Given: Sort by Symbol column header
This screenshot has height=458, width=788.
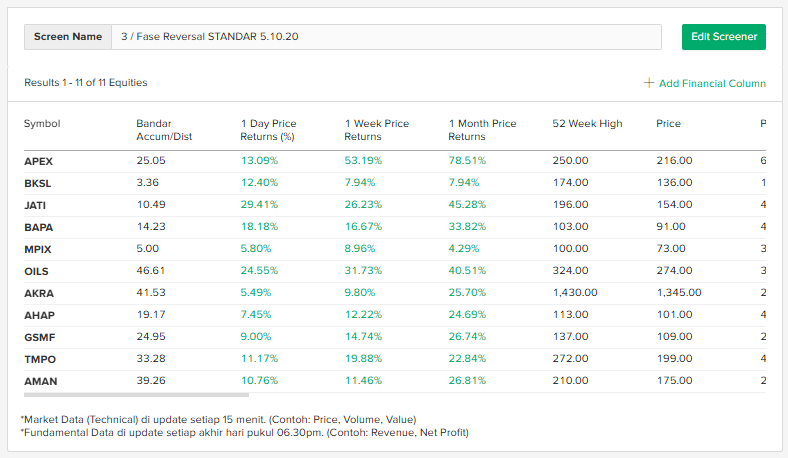Looking at the screenshot, I should (x=42, y=124).
